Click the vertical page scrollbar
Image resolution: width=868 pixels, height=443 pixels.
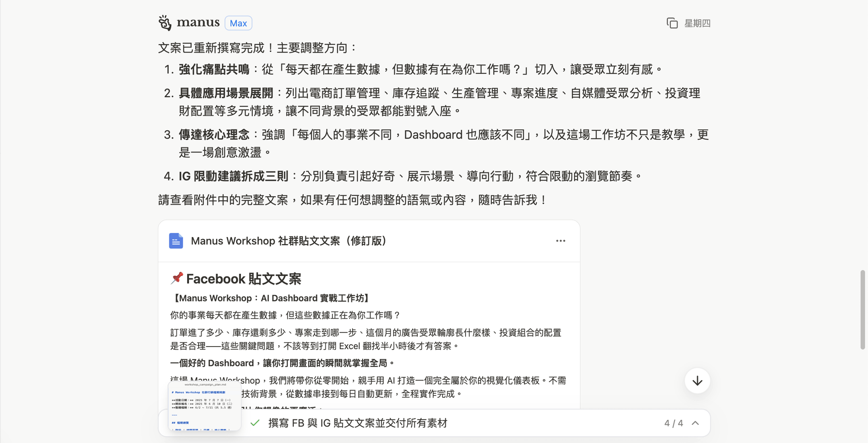[863, 310]
